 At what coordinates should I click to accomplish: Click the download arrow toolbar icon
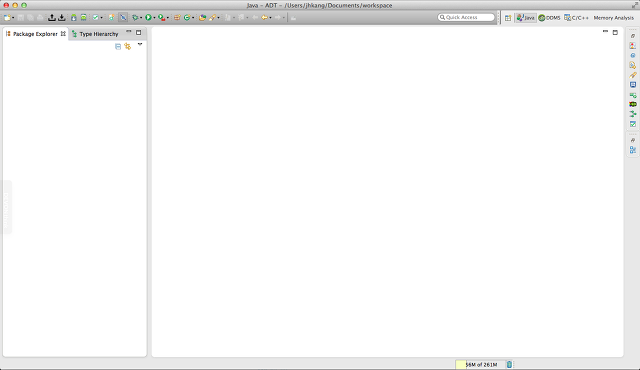pyautogui.click(x=62, y=18)
